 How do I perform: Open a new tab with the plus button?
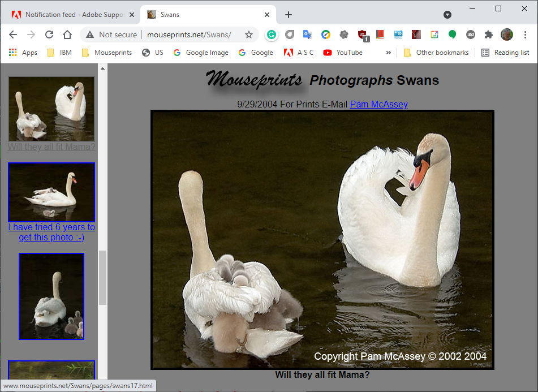[x=289, y=15]
